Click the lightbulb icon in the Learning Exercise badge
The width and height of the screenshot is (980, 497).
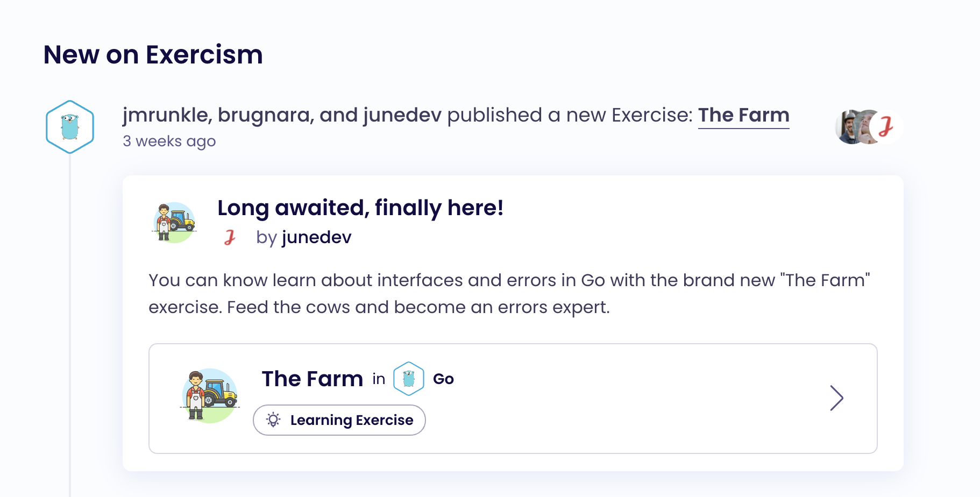pyautogui.click(x=273, y=420)
